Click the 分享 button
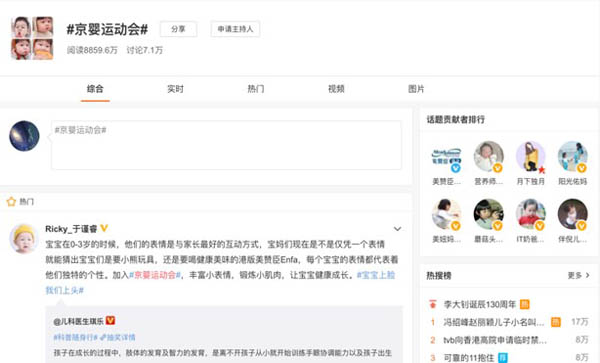The width and height of the screenshot is (600, 363). 178,29
